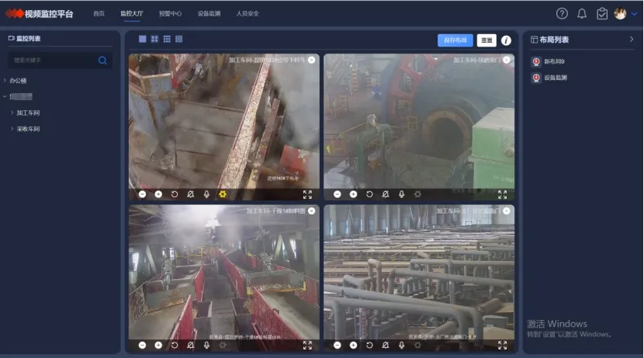644x358 pixels.
Task: Click the grey gear on the 球磨南门 feed
Action: (x=417, y=194)
